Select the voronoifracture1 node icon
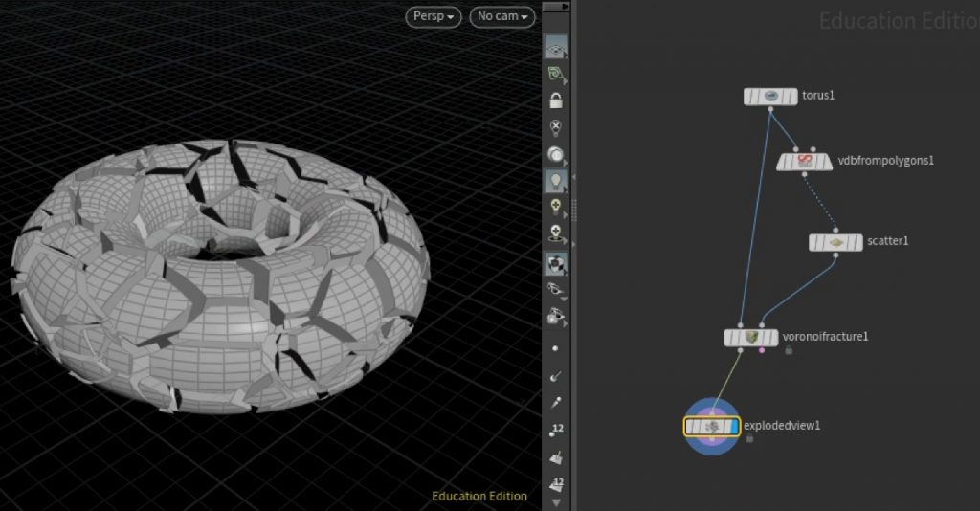The height and width of the screenshot is (511, 980). click(751, 338)
